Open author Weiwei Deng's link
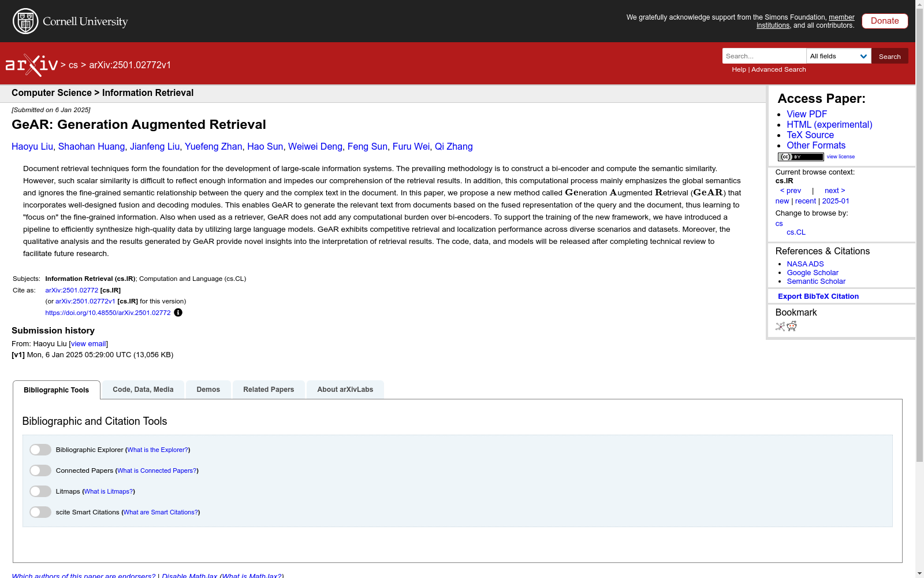Screen dimensions: 924x578 tap(315, 147)
